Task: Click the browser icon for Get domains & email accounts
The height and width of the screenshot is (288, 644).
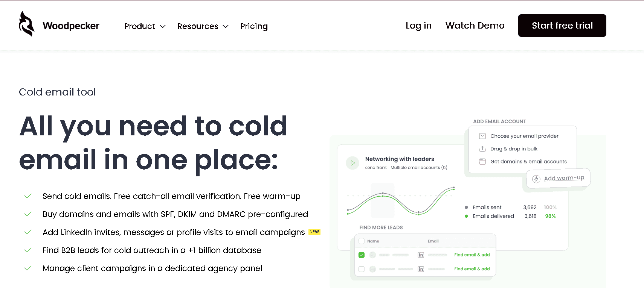Action: (482, 162)
